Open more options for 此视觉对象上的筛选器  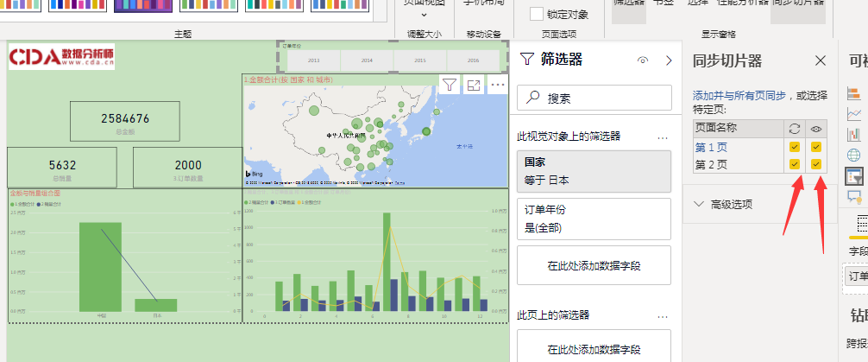(663, 137)
